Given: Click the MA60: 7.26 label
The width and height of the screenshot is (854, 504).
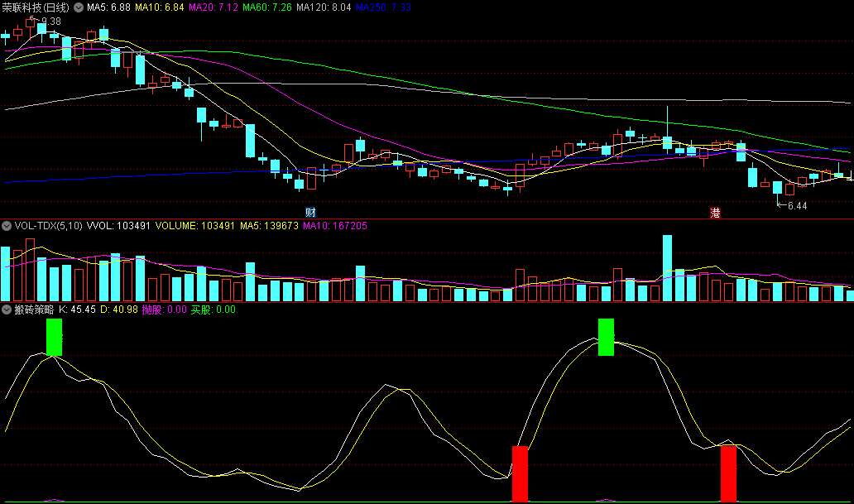Looking at the screenshot, I should point(266,7).
